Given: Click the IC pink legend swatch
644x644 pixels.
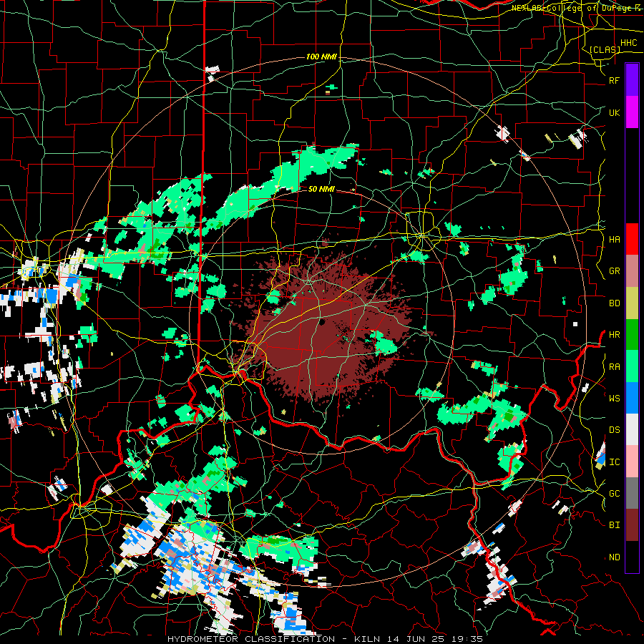Looking at the screenshot, I should pyautogui.click(x=632, y=462).
